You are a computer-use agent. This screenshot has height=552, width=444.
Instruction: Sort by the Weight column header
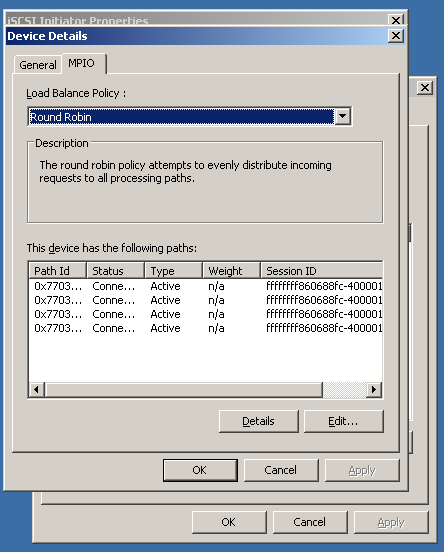click(232, 271)
